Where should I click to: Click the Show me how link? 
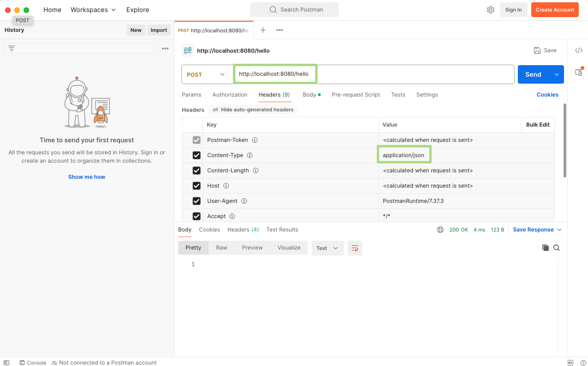(x=87, y=177)
